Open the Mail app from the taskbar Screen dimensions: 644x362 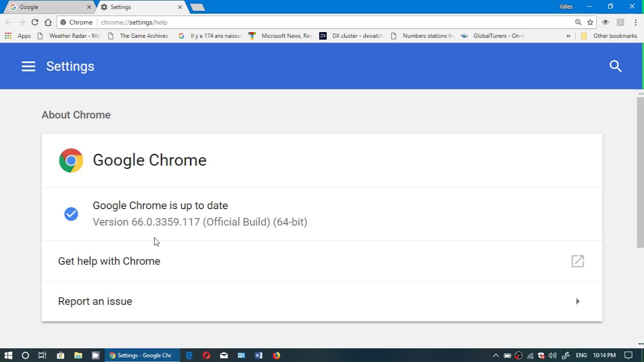pos(224,355)
